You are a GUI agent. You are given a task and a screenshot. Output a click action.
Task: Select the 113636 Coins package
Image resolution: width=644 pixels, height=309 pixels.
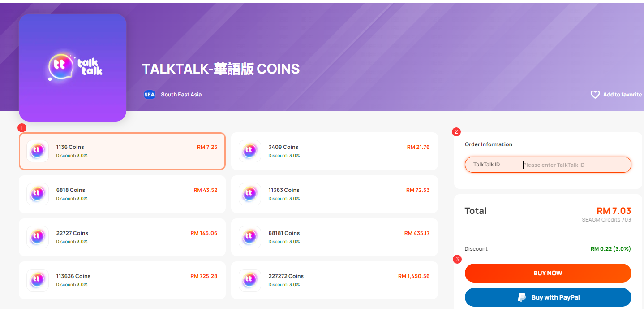click(122, 280)
